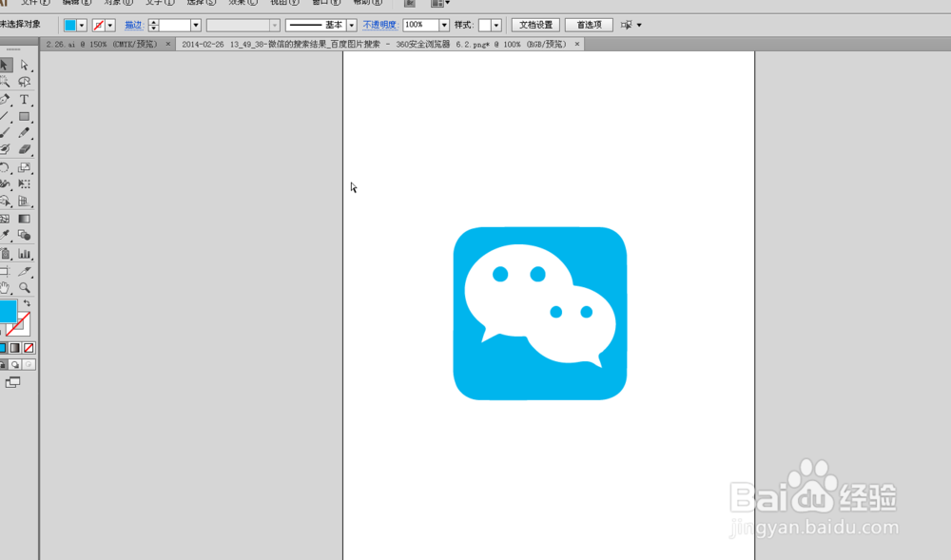Open the 描边 stroke panel link

pos(133,25)
